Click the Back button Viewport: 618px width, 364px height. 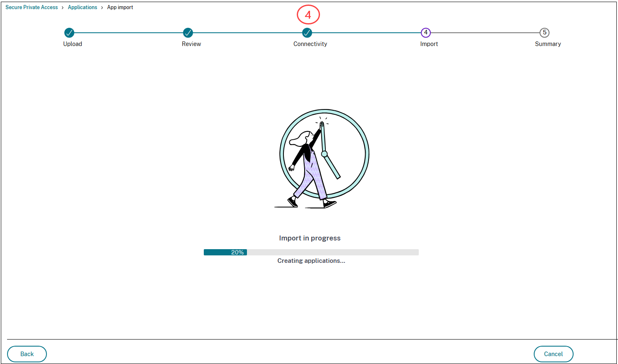click(x=27, y=354)
